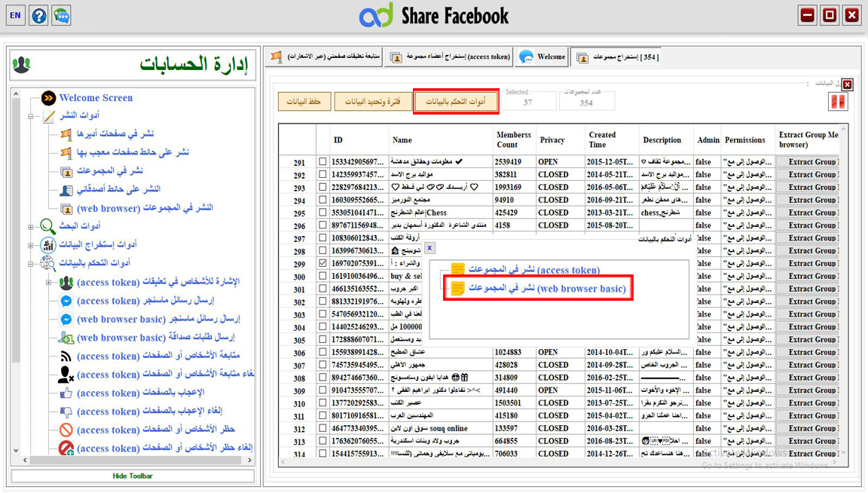This screenshot has height=493, width=868.
Task: Click Hide Toolbar
Action: (x=133, y=476)
